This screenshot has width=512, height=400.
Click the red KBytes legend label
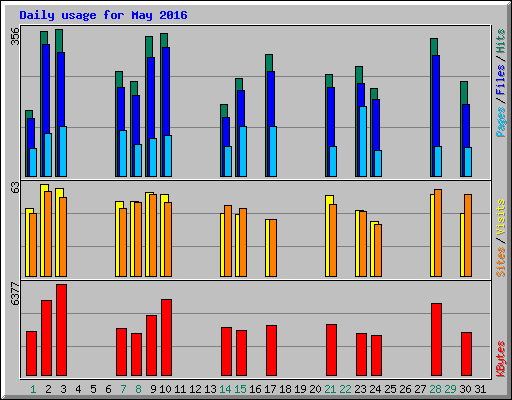pos(501,359)
